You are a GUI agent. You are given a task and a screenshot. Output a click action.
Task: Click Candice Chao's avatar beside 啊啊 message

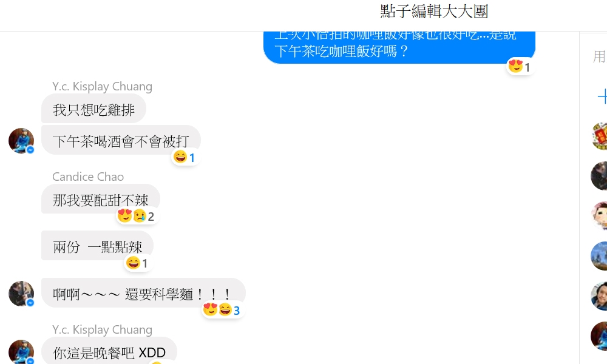pyautogui.click(x=21, y=294)
